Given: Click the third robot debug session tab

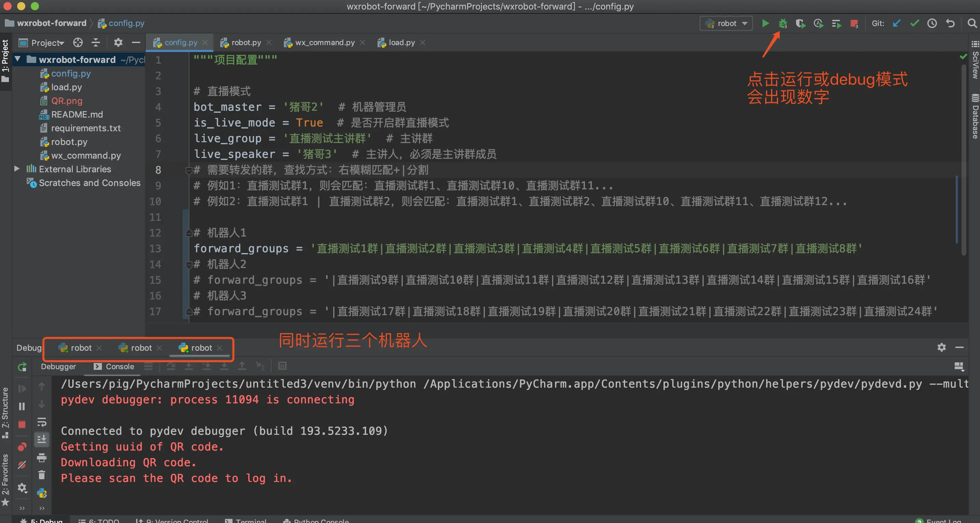Looking at the screenshot, I should point(201,347).
